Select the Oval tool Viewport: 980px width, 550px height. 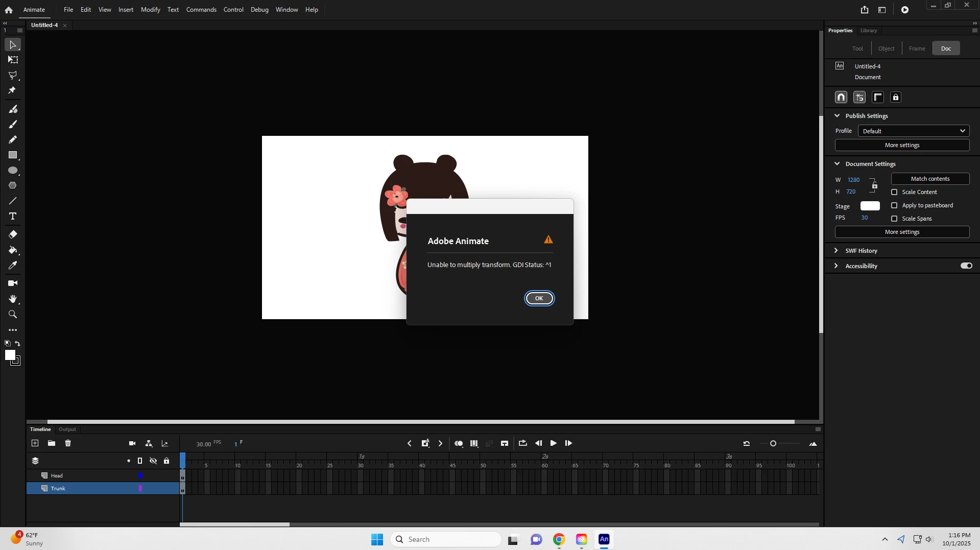point(13,170)
